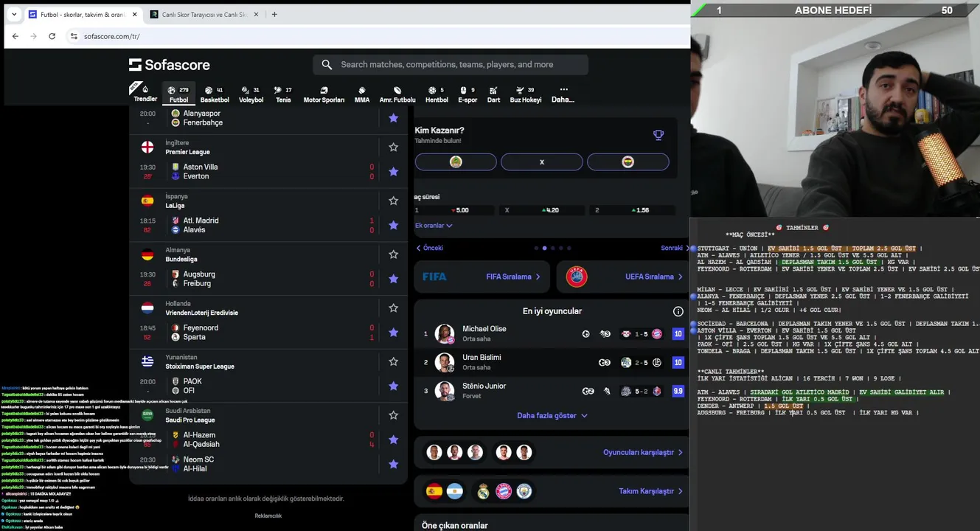This screenshot has width=980, height=531.
Task: Toggle star for Feyenoord vs Sparta
Action: 393,332
